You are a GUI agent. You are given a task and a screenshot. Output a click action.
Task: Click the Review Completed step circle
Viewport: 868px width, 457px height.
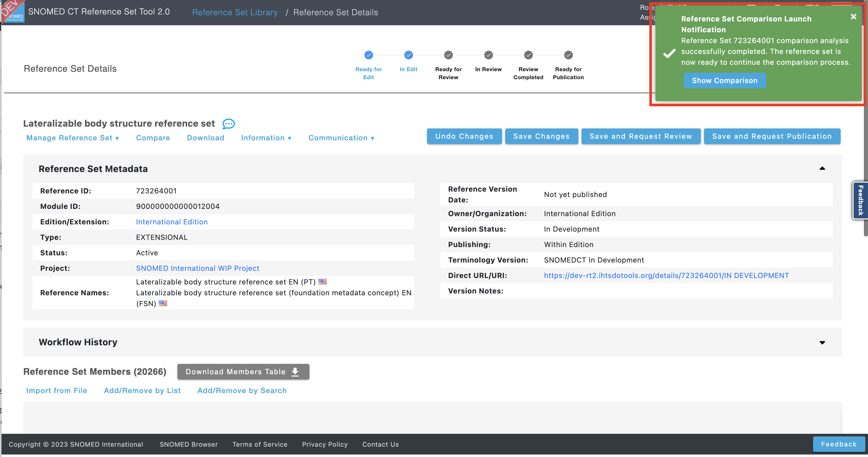528,55
